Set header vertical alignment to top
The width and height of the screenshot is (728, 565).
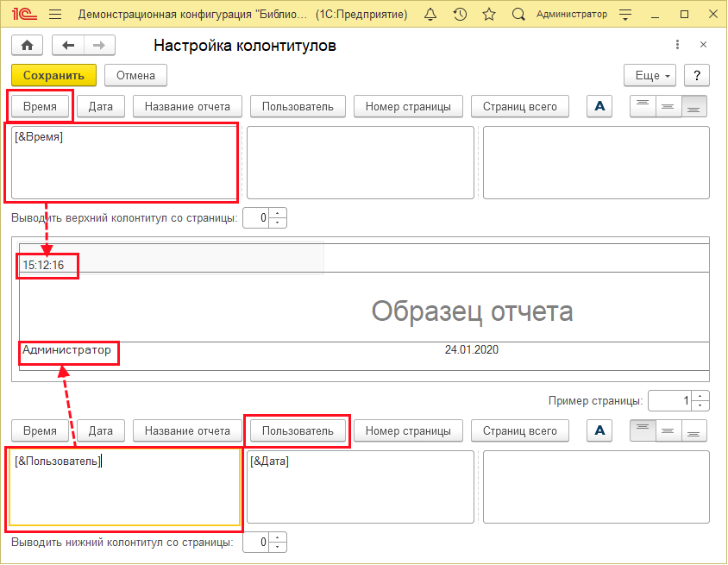[x=643, y=106]
